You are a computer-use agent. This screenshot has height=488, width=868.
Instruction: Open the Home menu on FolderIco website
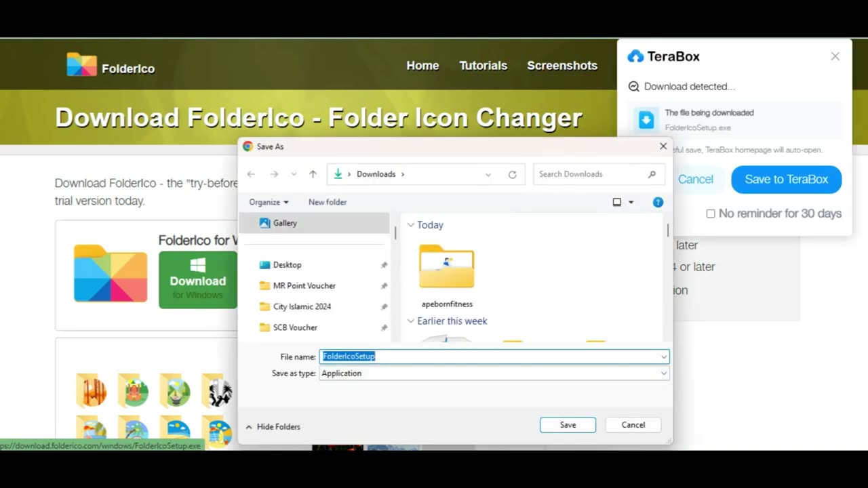pyautogui.click(x=422, y=66)
